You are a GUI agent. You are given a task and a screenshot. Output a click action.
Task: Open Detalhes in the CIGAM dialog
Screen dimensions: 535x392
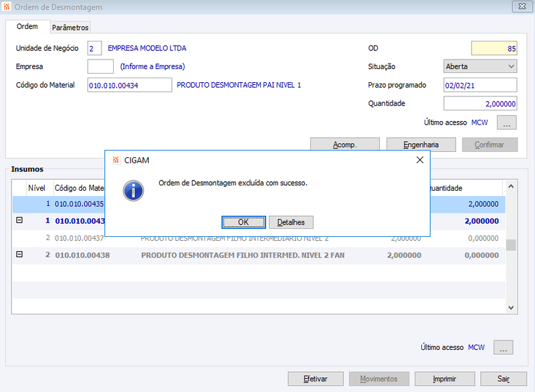pyautogui.click(x=291, y=222)
